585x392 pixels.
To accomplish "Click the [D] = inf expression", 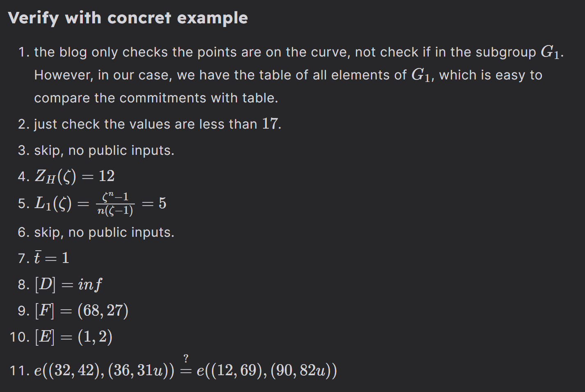I will (x=68, y=284).
